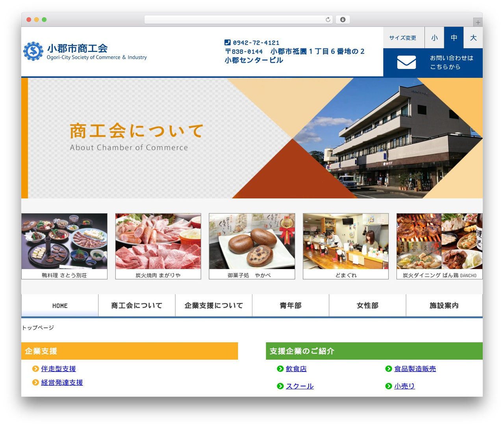This screenshot has width=504, height=427.
Task: Set text size to 大 (large)
Action: [x=473, y=38]
